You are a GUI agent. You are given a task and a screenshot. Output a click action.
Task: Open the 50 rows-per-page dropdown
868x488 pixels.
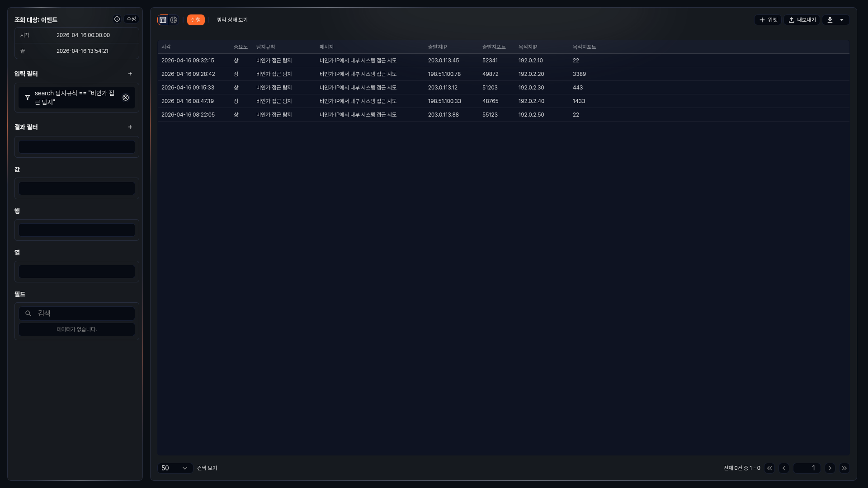pos(175,468)
